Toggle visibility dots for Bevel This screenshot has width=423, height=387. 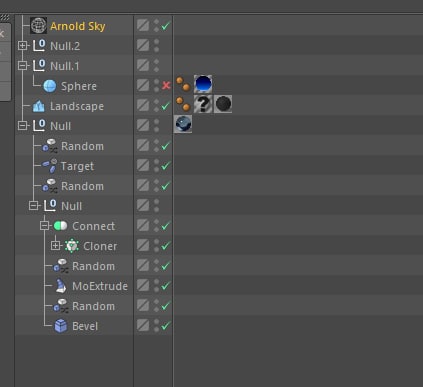pyautogui.click(x=156, y=326)
